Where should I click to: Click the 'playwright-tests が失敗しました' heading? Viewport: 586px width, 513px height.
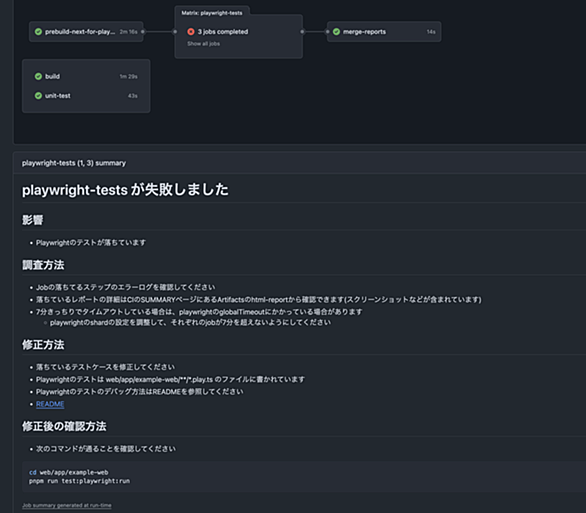pyautogui.click(x=125, y=190)
